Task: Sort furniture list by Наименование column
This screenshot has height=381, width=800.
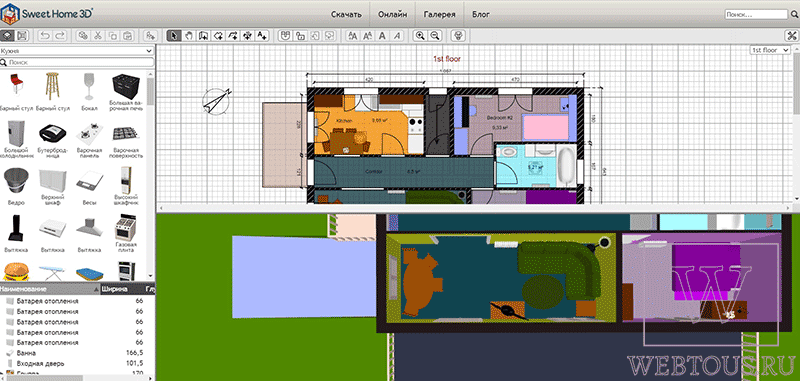Action: pos(49,289)
